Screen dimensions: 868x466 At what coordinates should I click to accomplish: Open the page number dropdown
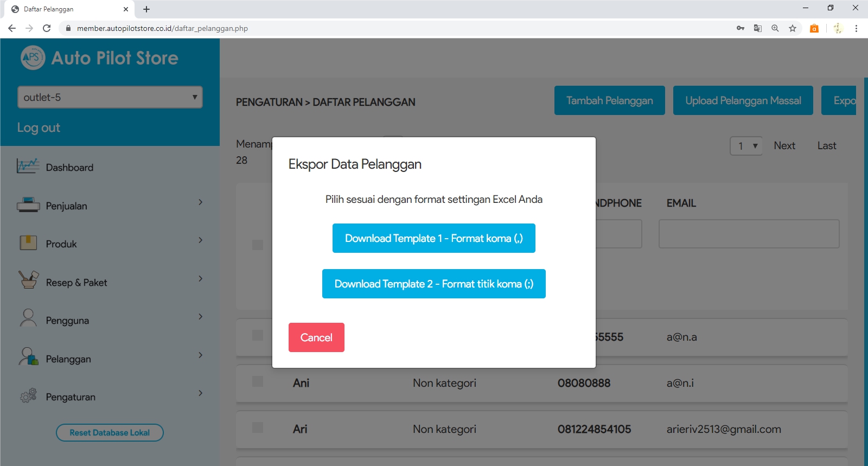pyautogui.click(x=746, y=146)
